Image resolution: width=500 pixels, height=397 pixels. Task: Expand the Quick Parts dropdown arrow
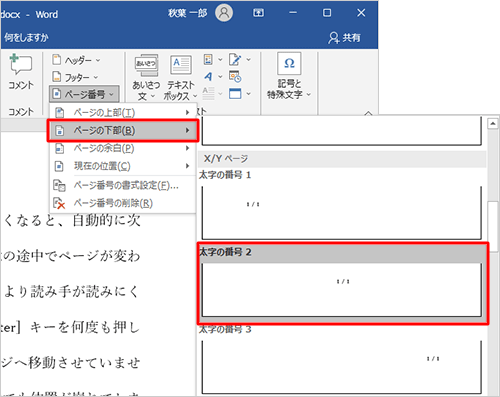220,60
